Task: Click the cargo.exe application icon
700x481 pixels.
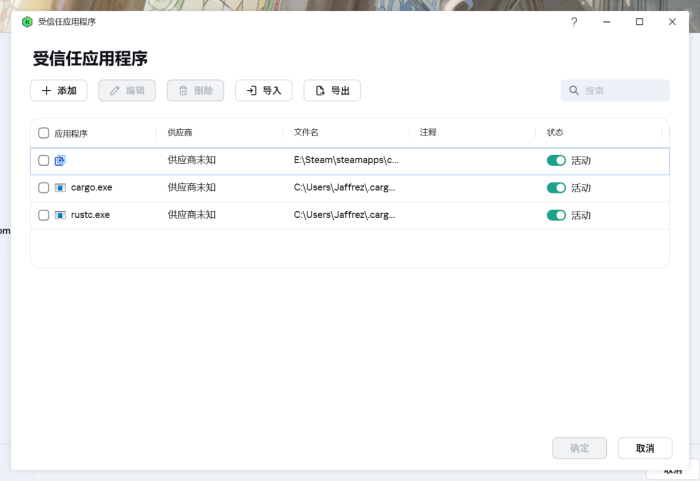Action: [x=60, y=188]
